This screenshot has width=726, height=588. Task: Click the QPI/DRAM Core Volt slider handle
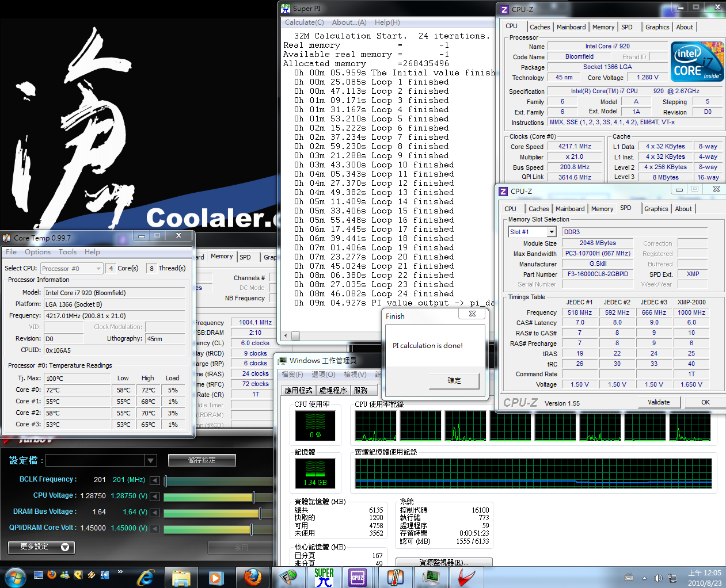(x=252, y=529)
